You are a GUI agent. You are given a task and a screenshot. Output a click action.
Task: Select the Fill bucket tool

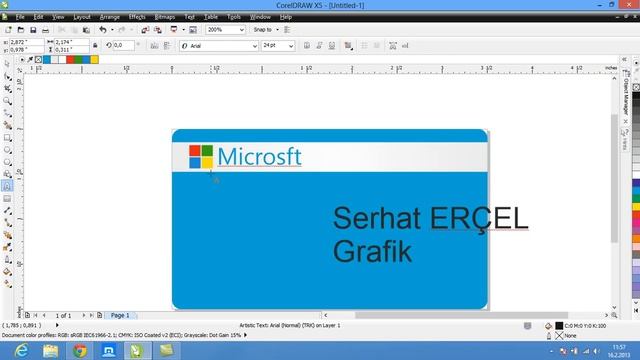(7, 272)
